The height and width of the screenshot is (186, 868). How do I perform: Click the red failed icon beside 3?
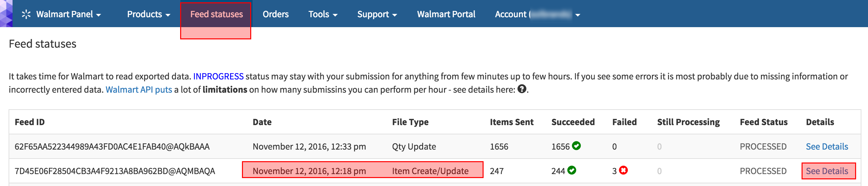[623, 170]
